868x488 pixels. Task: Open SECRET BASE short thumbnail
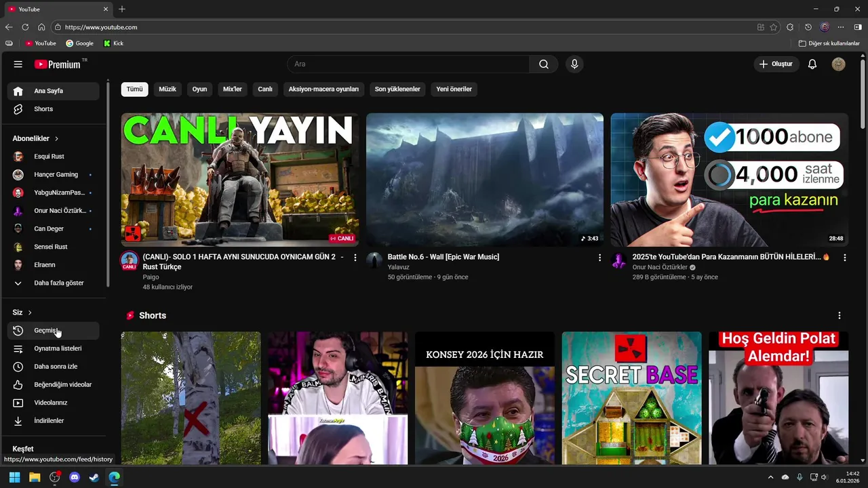coord(632,399)
